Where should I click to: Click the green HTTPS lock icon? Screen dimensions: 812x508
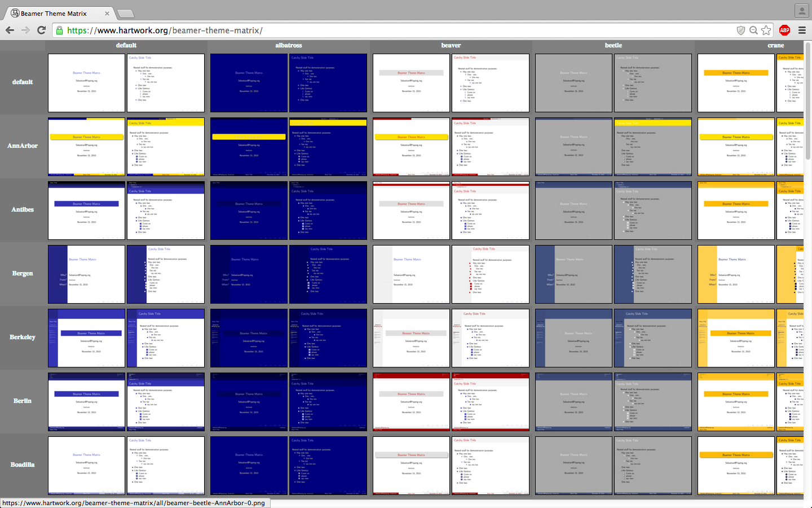(59, 30)
